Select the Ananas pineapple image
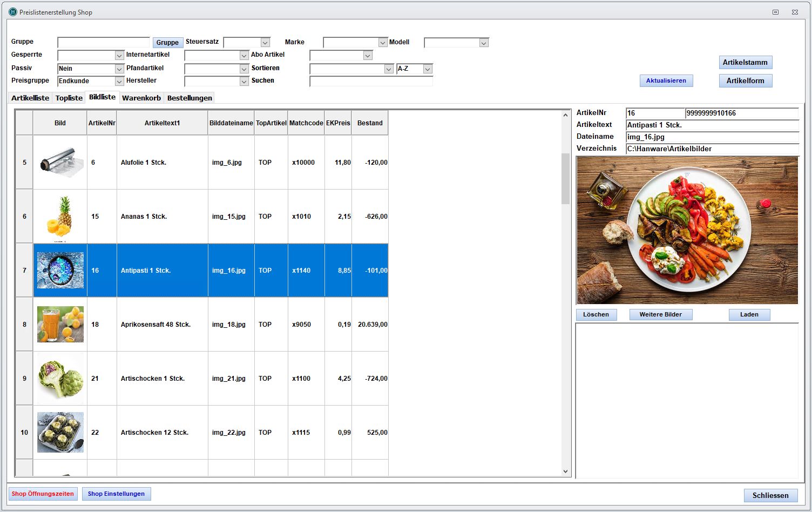The width and height of the screenshot is (812, 512). tap(60, 216)
